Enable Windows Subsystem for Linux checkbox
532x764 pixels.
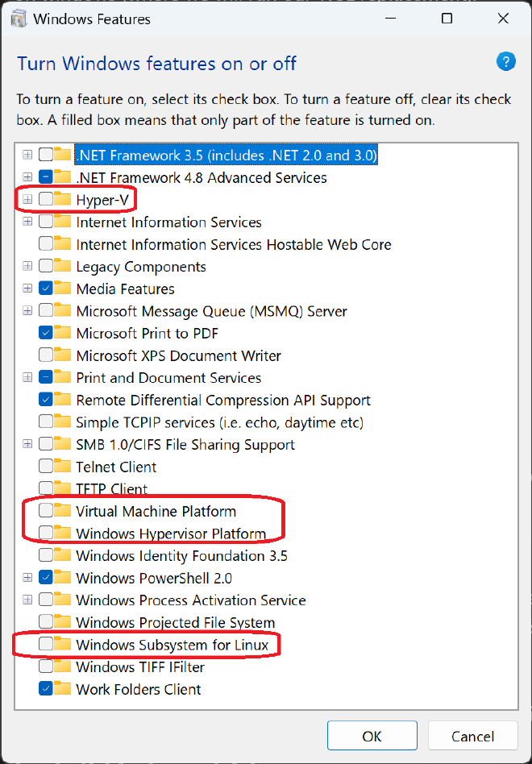pos(46,644)
